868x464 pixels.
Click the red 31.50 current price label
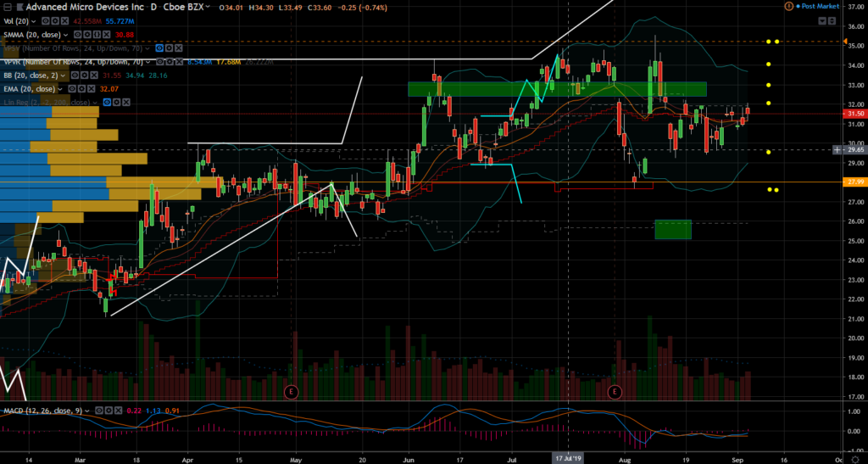854,114
